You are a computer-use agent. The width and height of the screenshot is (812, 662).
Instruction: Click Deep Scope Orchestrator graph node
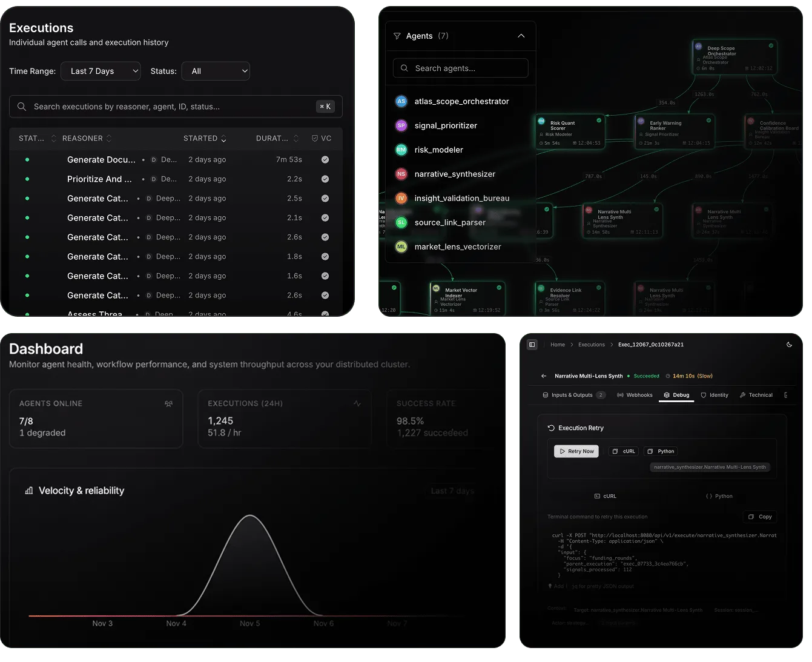point(734,58)
